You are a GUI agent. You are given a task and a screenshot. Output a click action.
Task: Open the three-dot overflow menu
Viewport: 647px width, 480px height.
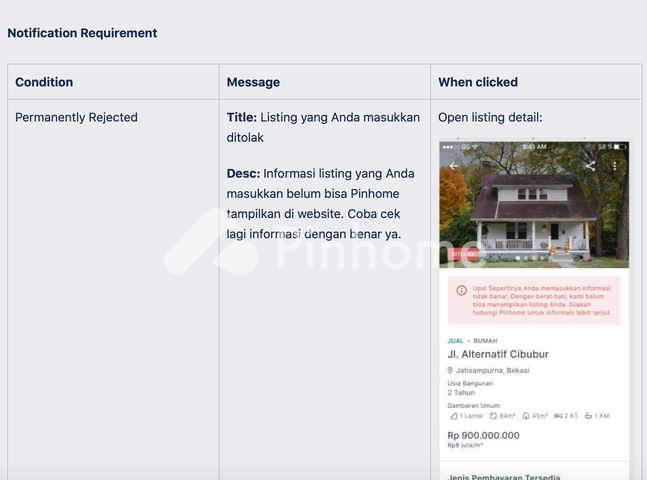click(x=614, y=166)
